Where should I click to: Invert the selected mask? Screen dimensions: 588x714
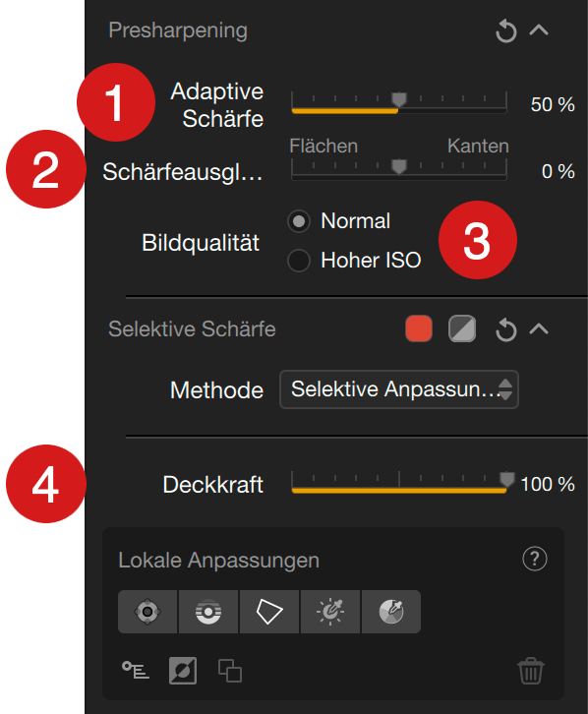[183, 671]
